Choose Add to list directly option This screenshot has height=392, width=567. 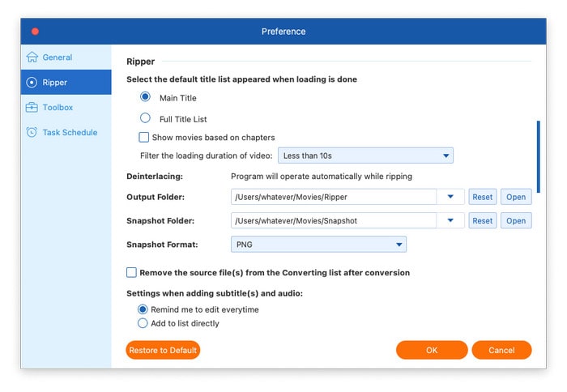pyautogui.click(x=143, y=323)
